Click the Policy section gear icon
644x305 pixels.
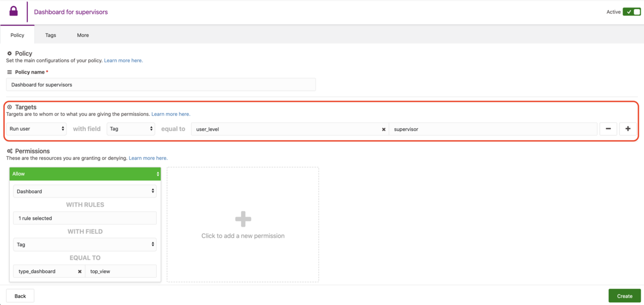click(10, 54)
